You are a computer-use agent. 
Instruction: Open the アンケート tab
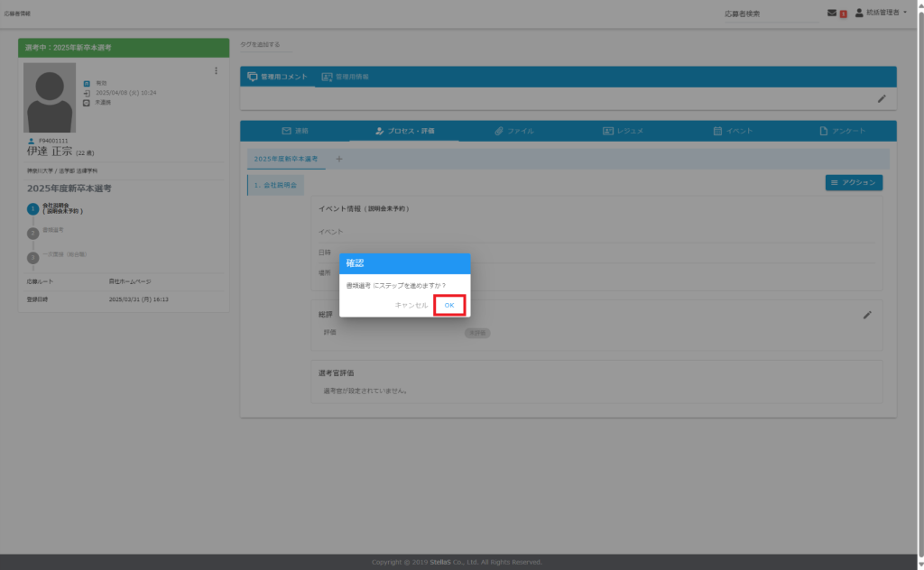(842, 131)
